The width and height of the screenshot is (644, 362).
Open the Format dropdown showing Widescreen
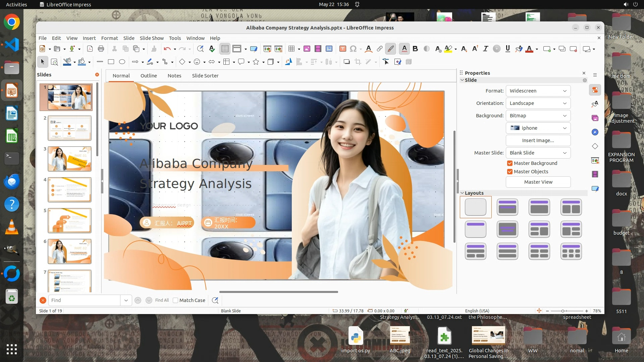[x=538, y=91]
